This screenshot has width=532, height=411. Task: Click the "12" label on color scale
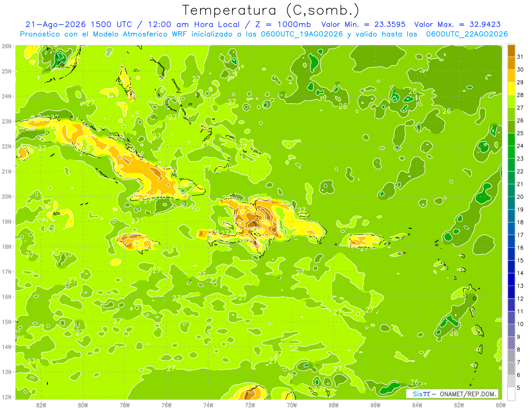520,299
